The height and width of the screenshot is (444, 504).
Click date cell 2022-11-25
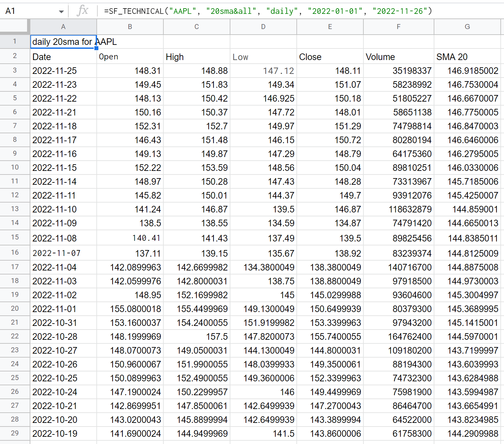pyautogui.click(x=63, y=71)
